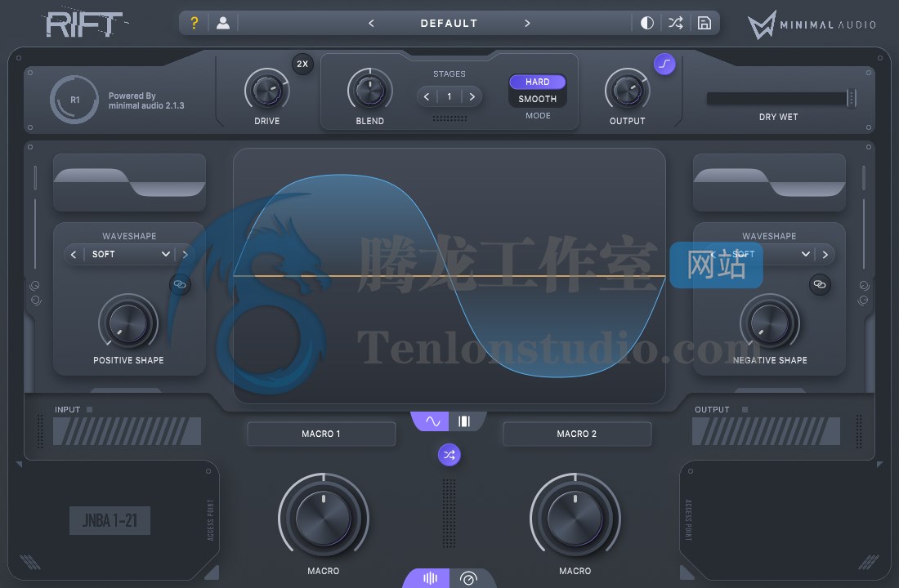This screenshot has width=899, height=588.
Task: Toggle the positive shape link icon
Action: [180, 284]
